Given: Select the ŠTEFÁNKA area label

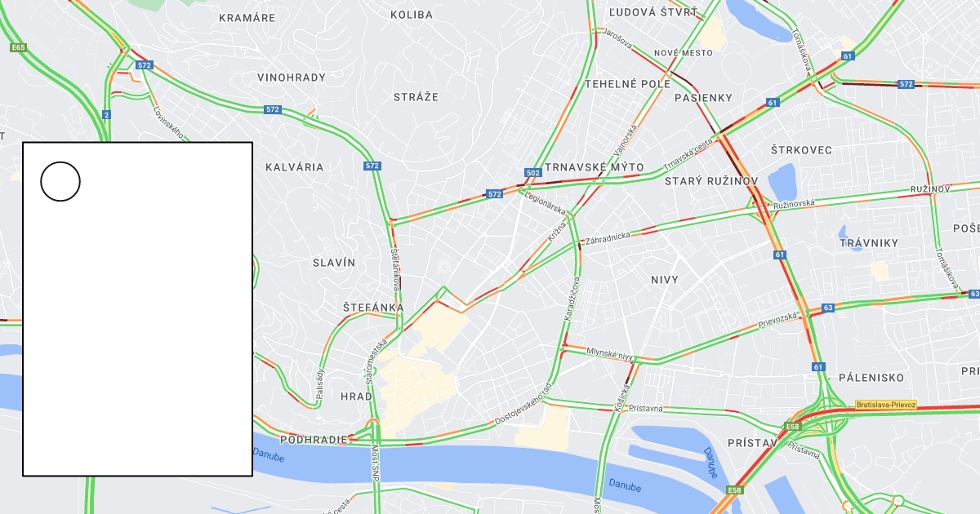Looking at the screenshot, I should (373, 307).
